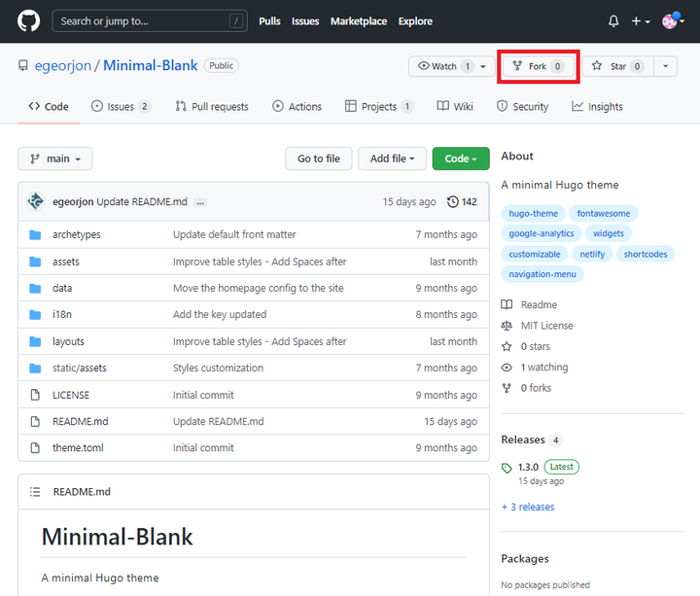This screenshot has width=700, height=596.
Task: Open the green Code dropdown
Action: tap(460, 158)
